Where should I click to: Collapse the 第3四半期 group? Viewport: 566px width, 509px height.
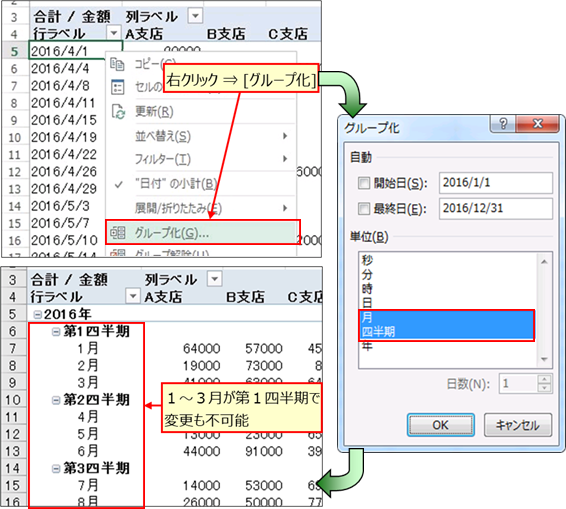tap(56, 468)
